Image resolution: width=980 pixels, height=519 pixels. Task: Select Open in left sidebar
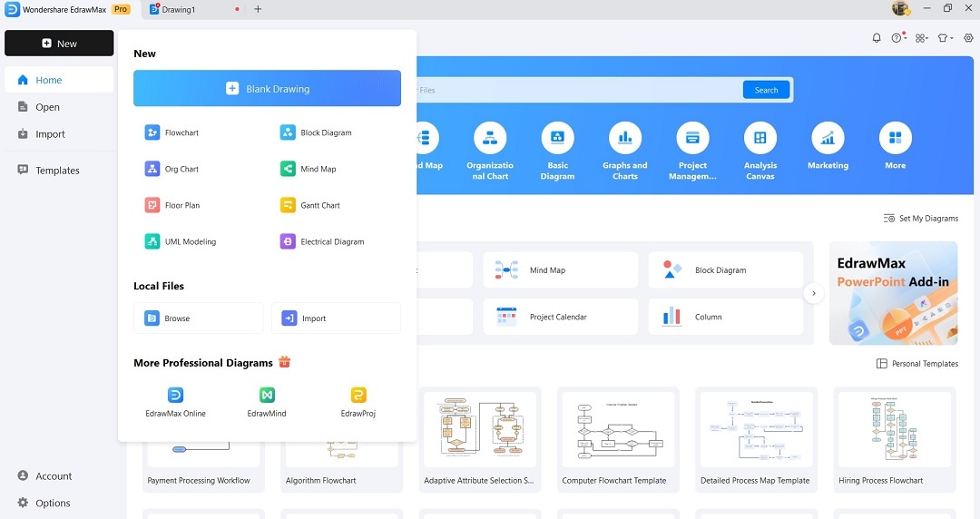pos(59,107)
